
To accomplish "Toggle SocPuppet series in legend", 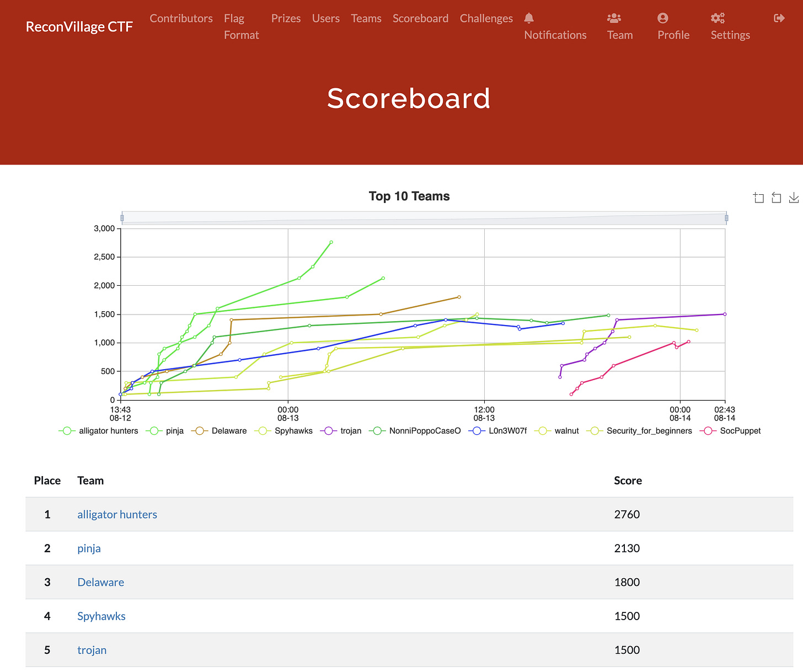I will (x=730, y=431).
